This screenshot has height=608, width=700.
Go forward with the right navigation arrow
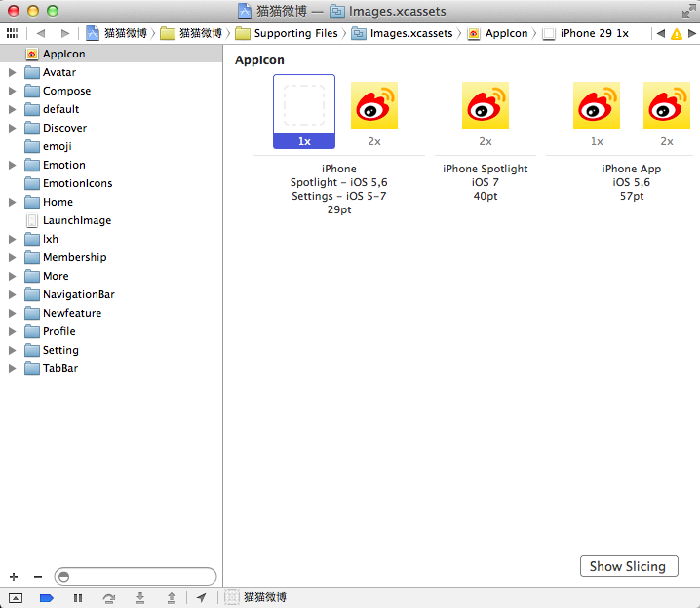click(65, 33)
